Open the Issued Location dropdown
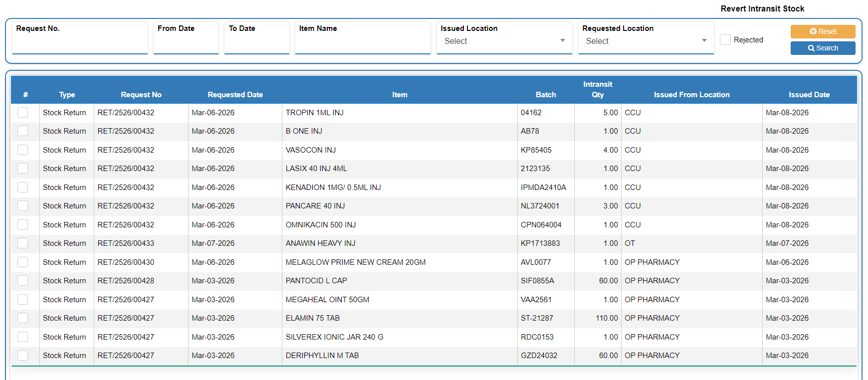 point(504,41)
